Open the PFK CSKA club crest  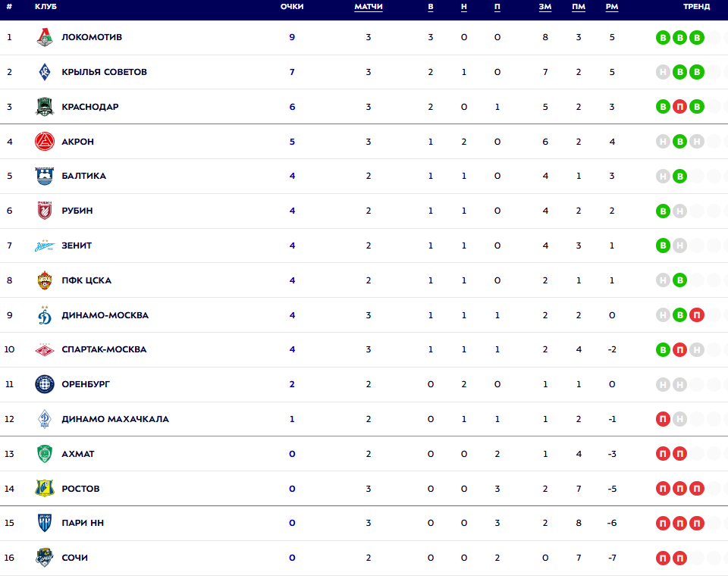(45, 280)
